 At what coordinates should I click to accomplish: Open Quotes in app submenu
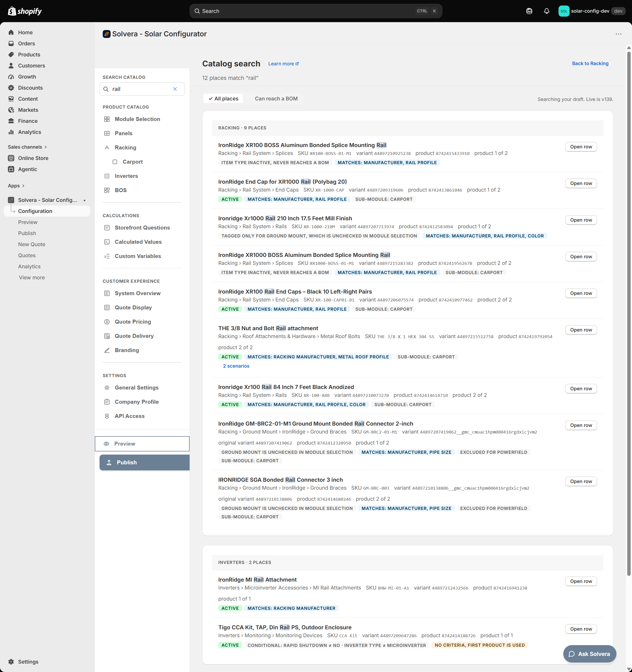coord(27,256)
